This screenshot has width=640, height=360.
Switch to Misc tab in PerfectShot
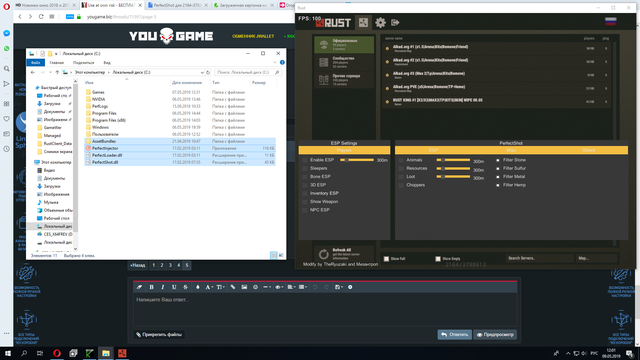click(x=511, y=150)
